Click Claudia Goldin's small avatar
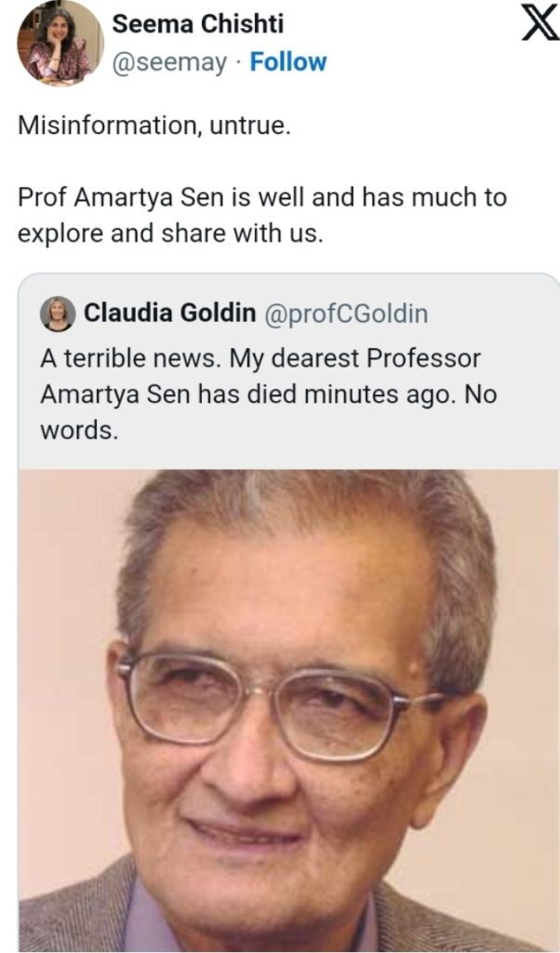 (x=58, y=314)
